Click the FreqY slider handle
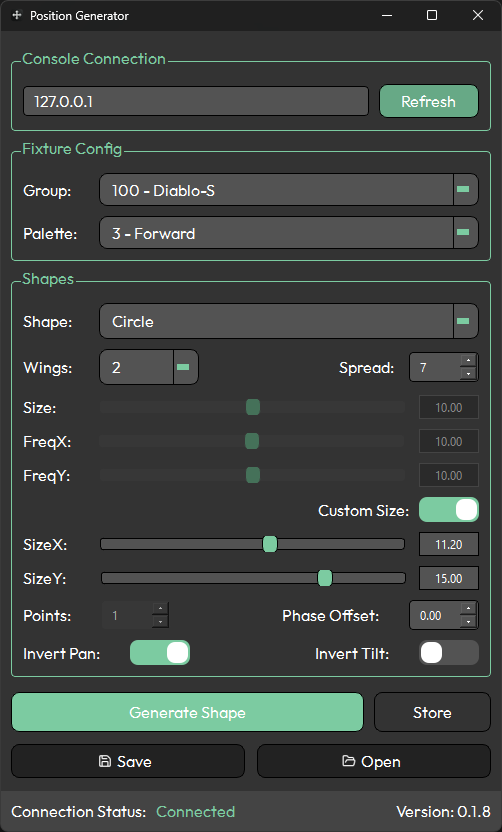The image size is (502, 832). (x=253, y=475)
